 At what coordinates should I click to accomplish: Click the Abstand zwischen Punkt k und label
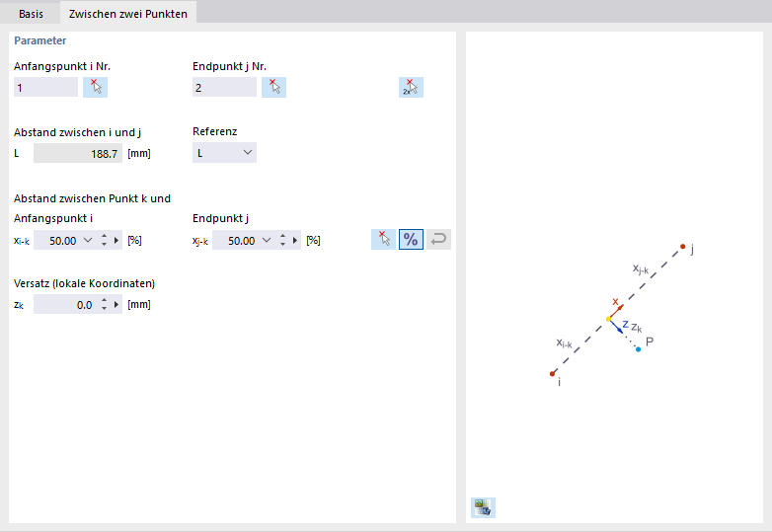click(x=92, y=198)
